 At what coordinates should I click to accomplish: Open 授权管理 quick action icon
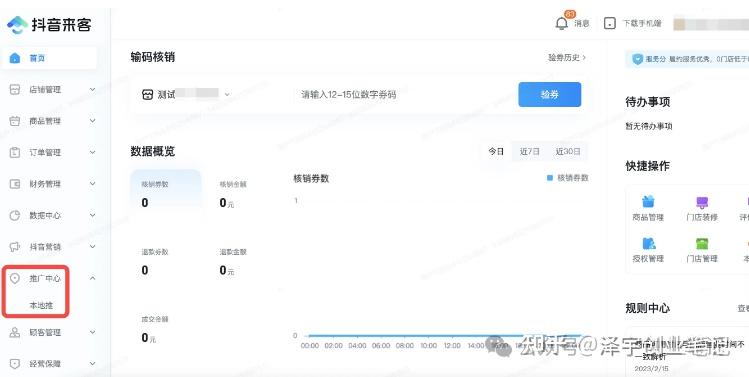pos(649,243)
